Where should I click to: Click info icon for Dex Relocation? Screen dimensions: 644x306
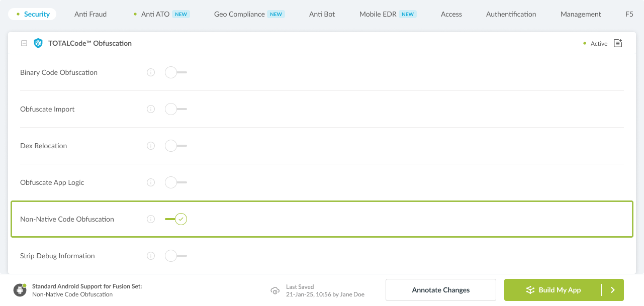pos(151,146)
